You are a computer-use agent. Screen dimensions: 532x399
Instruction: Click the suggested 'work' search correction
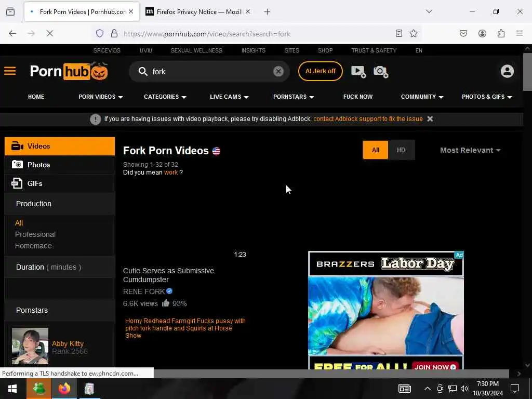click(x=171, y=172)
